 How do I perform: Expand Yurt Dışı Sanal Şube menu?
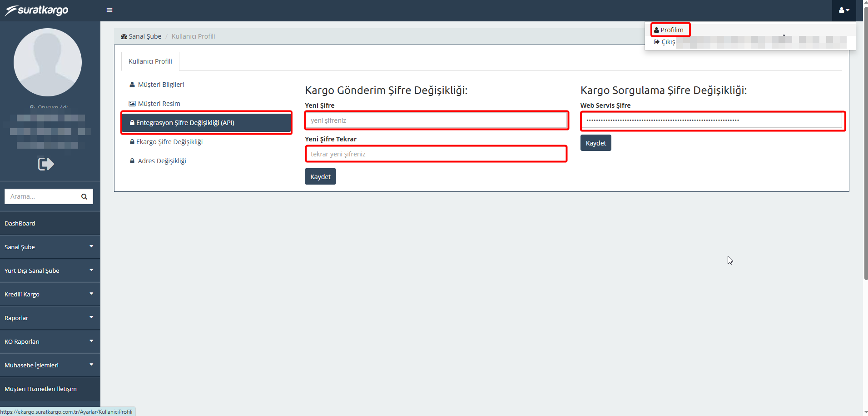pyautogui.click(x=49, y=271)
